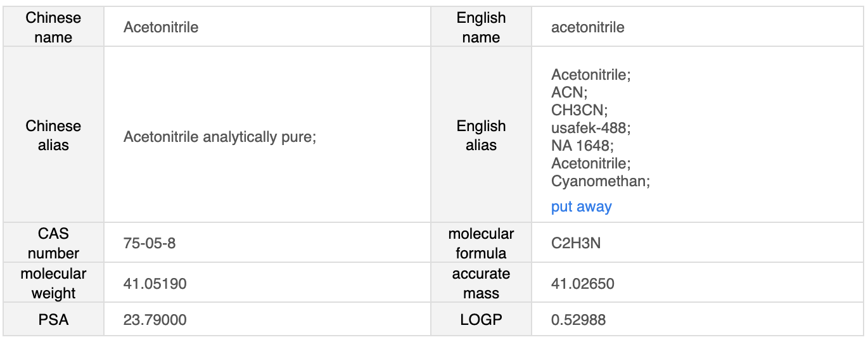Click the ACN; alias entry
Image resolution: width=868 pixels, height=342 pixels.
coord(570,92)
